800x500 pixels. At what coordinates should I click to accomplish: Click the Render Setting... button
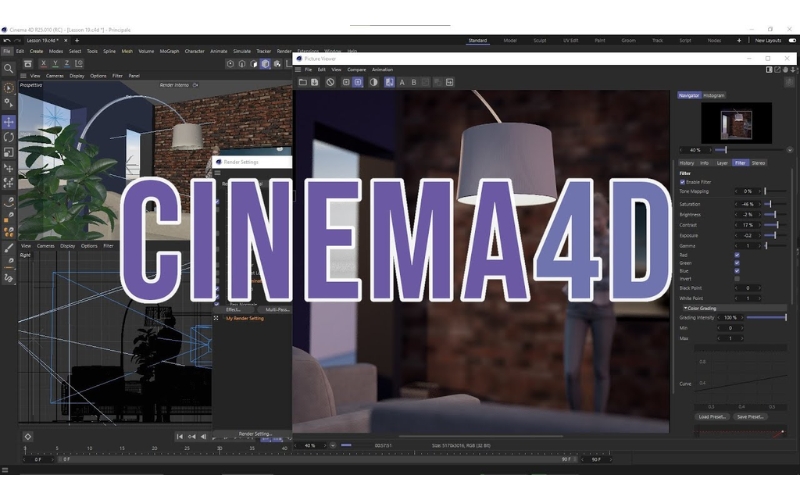255,434
